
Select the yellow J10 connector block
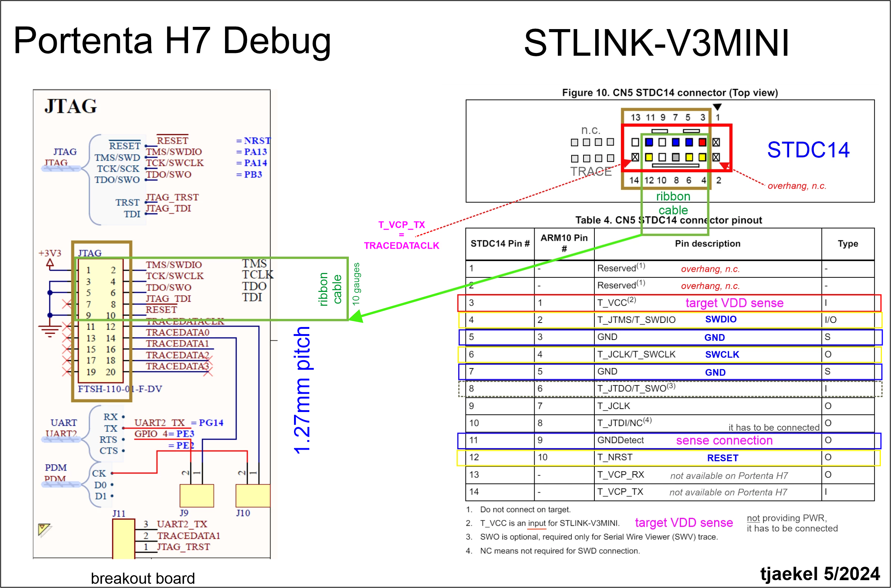click(253, 496)
